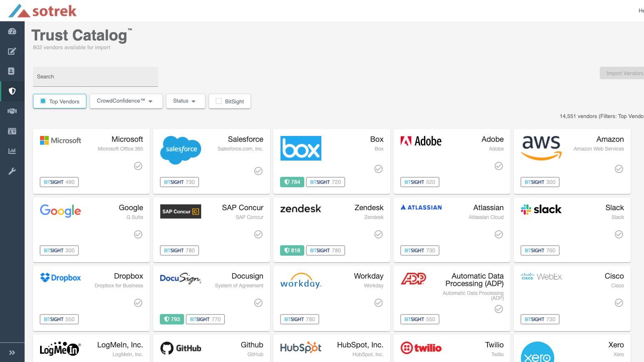Screen dimensions: 644x362
Task: Click the Slack logo
Action: tap(541, 209)
